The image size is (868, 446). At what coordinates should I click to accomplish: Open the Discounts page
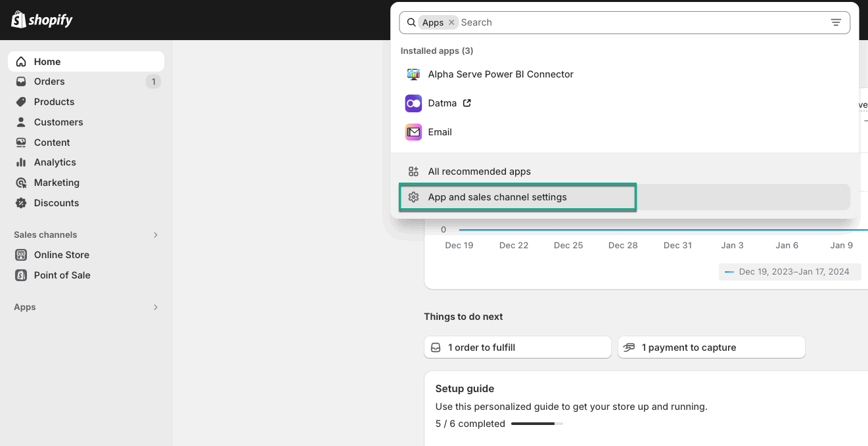pyautogui.click(x=57, y=203)
